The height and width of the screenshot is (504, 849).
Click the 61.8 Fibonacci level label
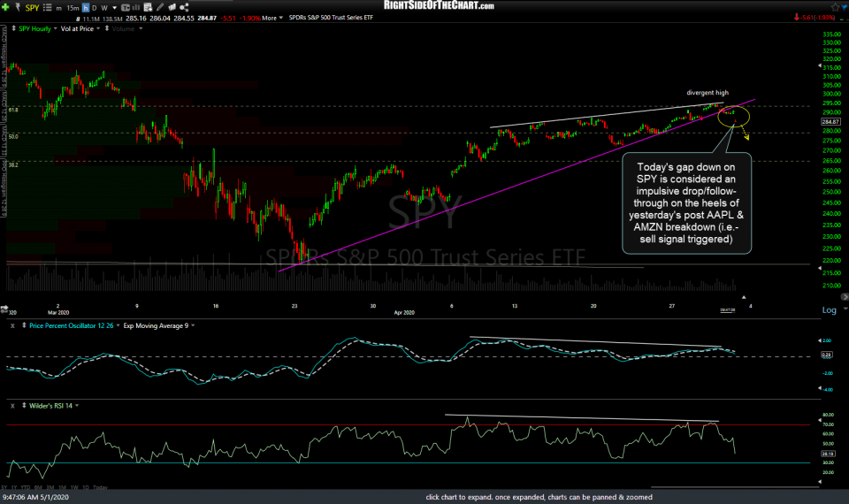(x=13, y=110)
